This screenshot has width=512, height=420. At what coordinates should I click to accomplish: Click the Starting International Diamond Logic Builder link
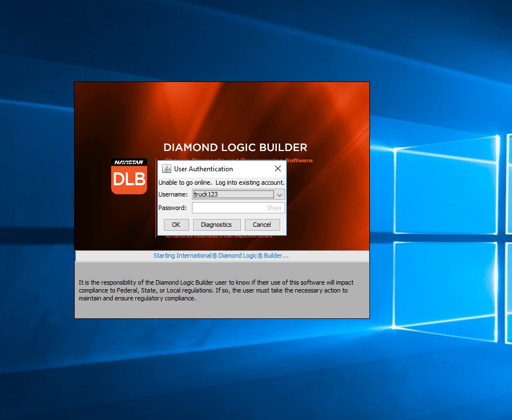pyautogui.click(x=222, y=255)
